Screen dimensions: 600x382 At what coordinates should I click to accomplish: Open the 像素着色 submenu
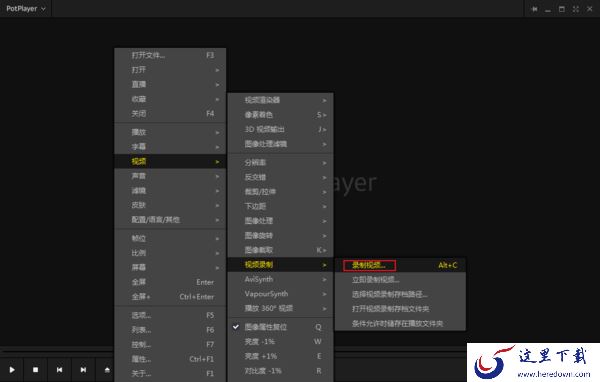pos(280,114)
